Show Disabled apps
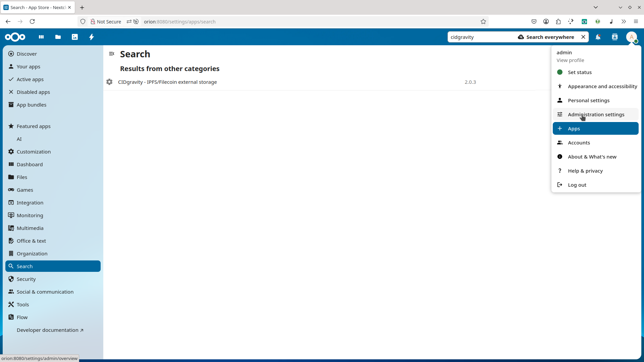Viewport: 644px width, 362px height. [53, 92]
